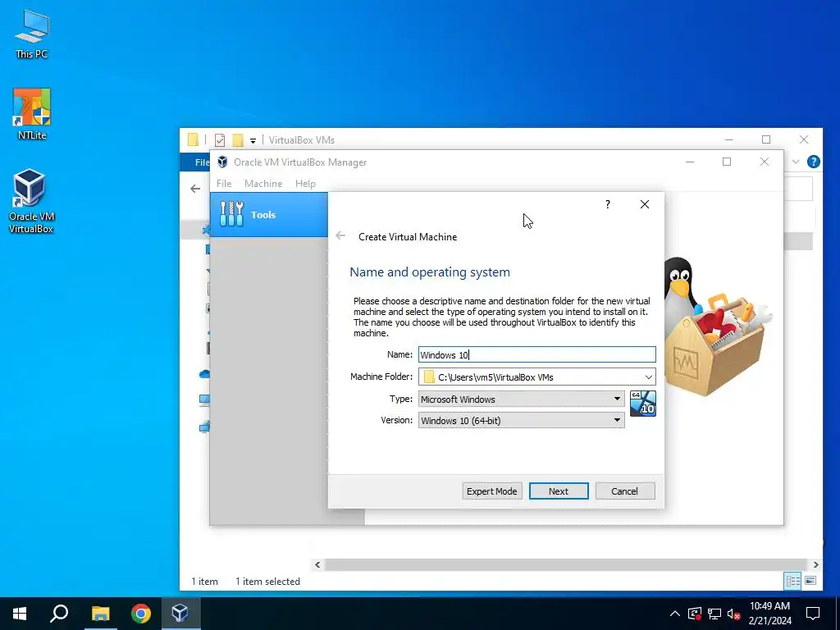Click the Next button
Screen dimensions: 840x630
[558, 491]
